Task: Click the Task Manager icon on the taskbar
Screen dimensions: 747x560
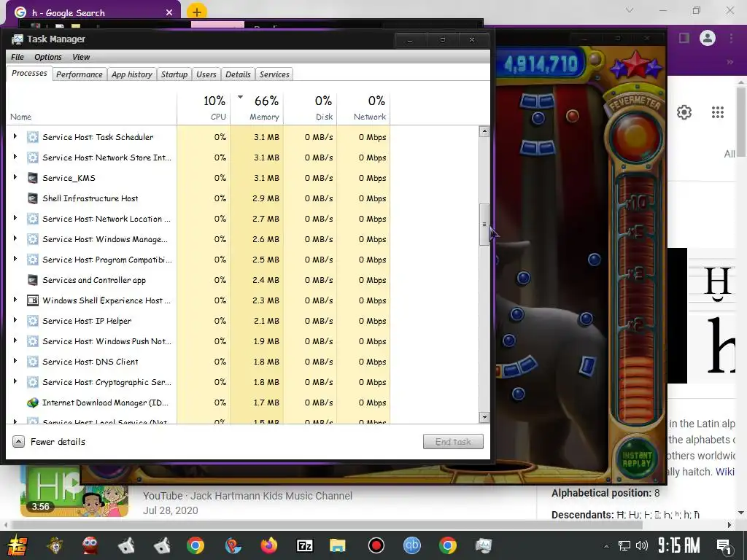Action: pyautogui.click(x=483, y=545)
